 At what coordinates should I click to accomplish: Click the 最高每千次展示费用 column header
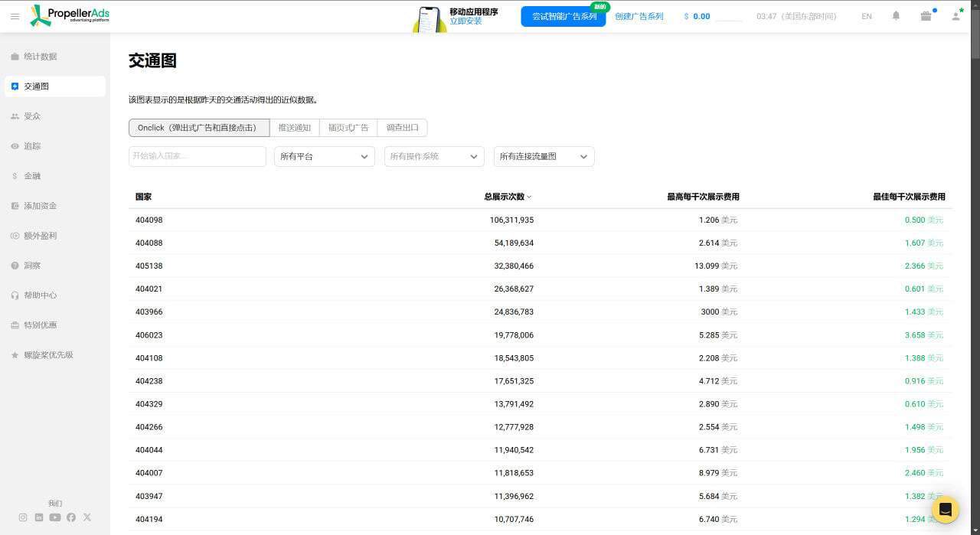703,197
